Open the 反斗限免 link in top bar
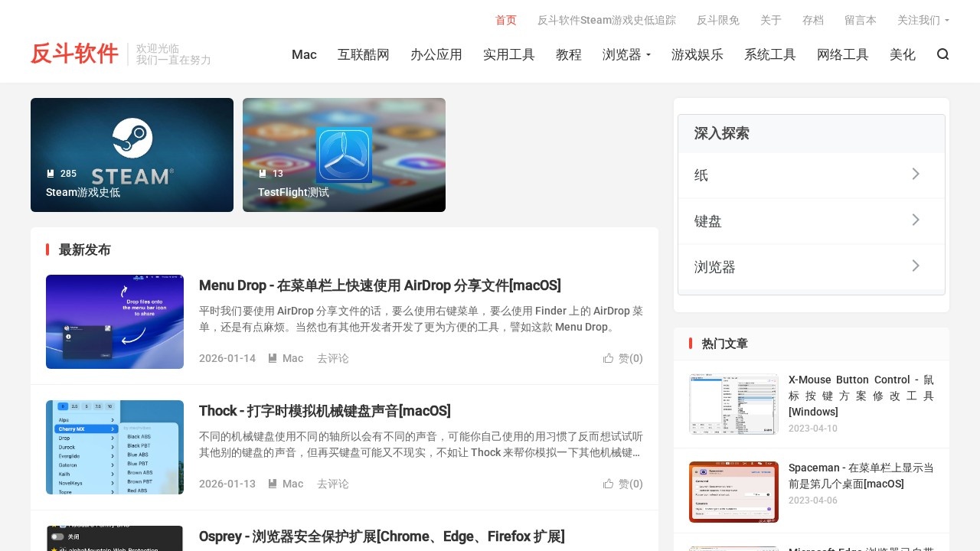Image resolution: width=980 pixels, height=551 pixels. [x=717, y=20]
